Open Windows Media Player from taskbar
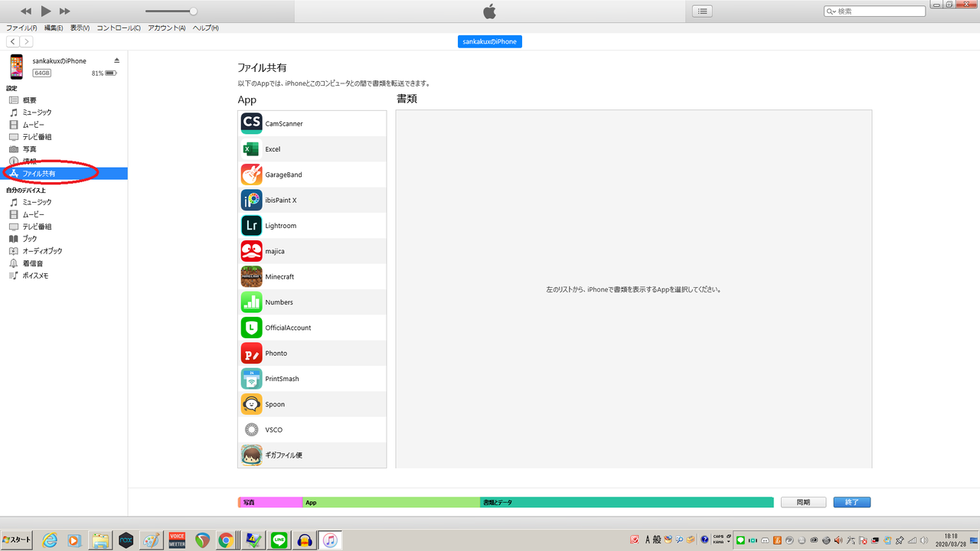This screenshot has width=980, height=551. pyautogui.click(x=74, y=540)
